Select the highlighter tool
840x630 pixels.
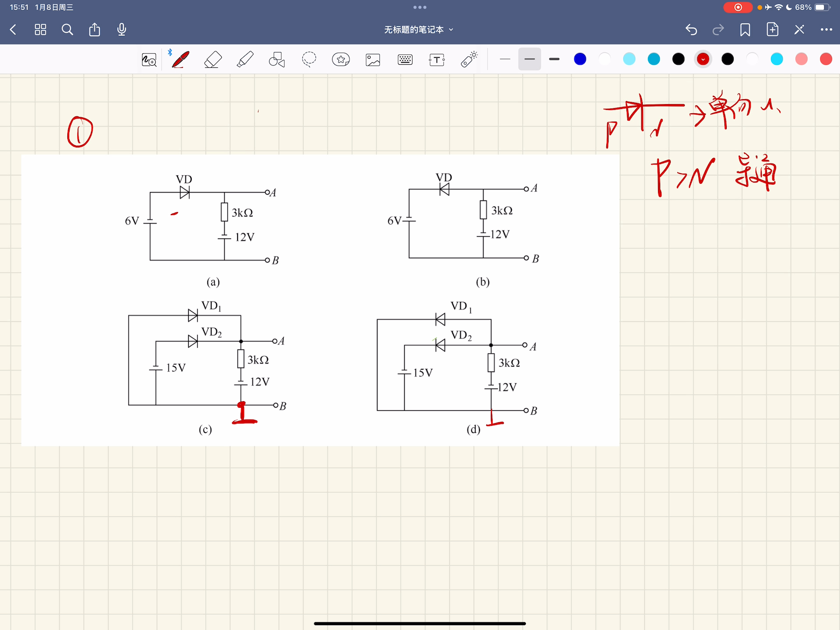click(245, 59)
